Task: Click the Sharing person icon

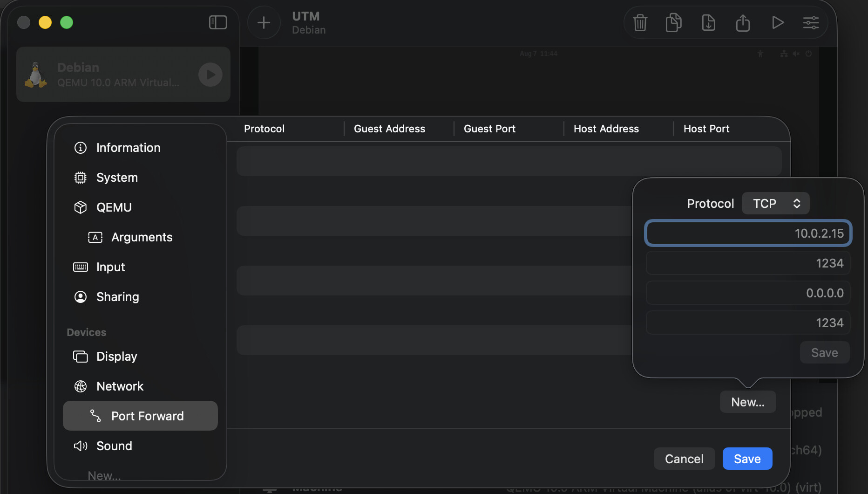Action: click(81, 297)
